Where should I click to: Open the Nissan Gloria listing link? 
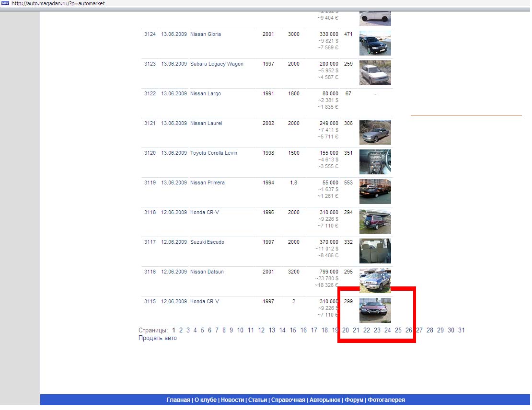(205, 34)
